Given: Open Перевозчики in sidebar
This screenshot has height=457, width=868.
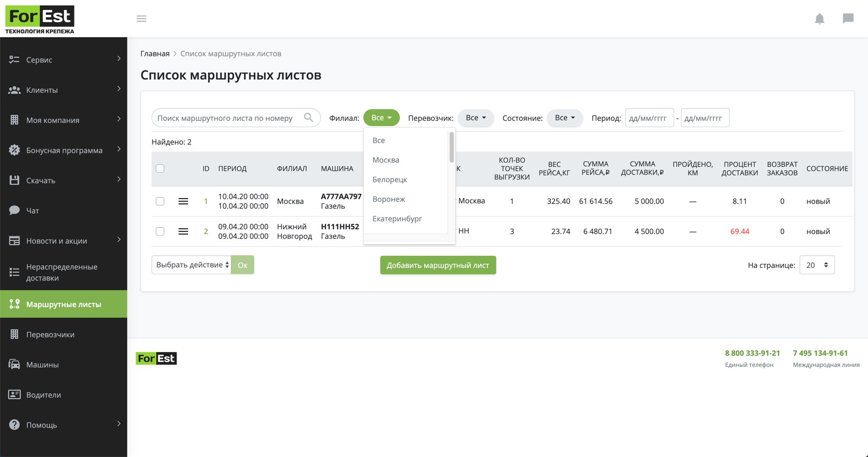Looking at the screenshot, I should tap(64, 335).
